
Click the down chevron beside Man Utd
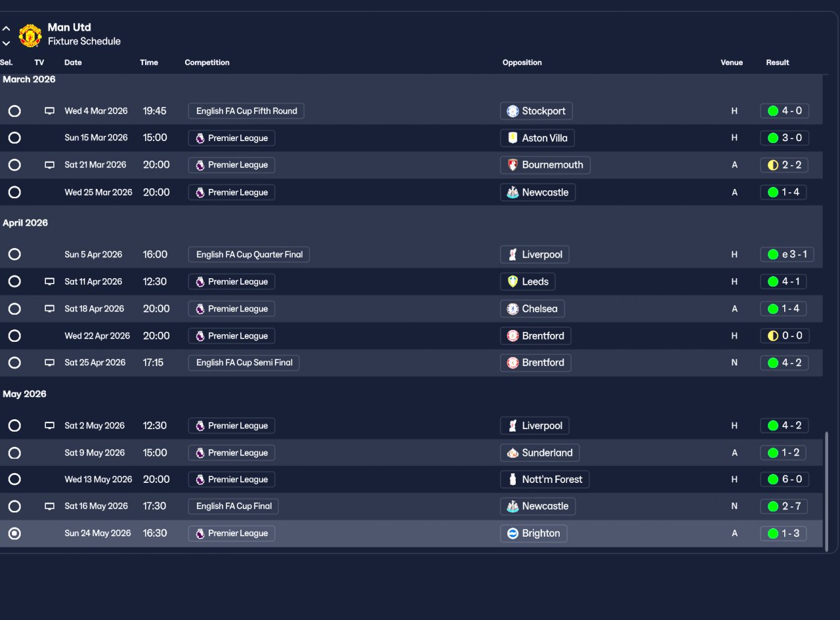[6, 43]
